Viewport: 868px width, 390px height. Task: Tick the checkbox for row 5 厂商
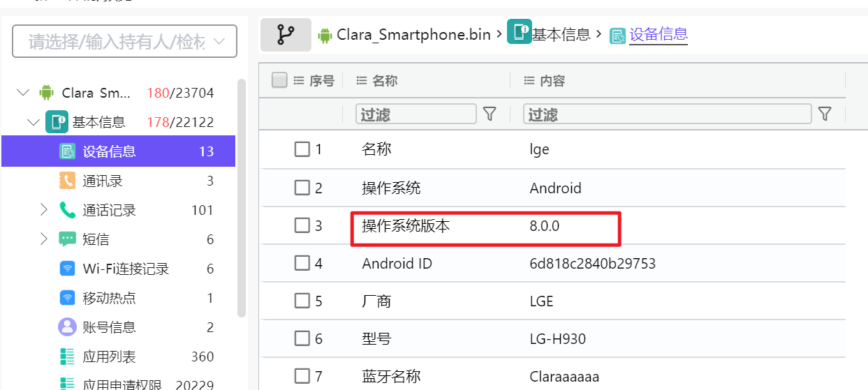(x=302, y=301)
